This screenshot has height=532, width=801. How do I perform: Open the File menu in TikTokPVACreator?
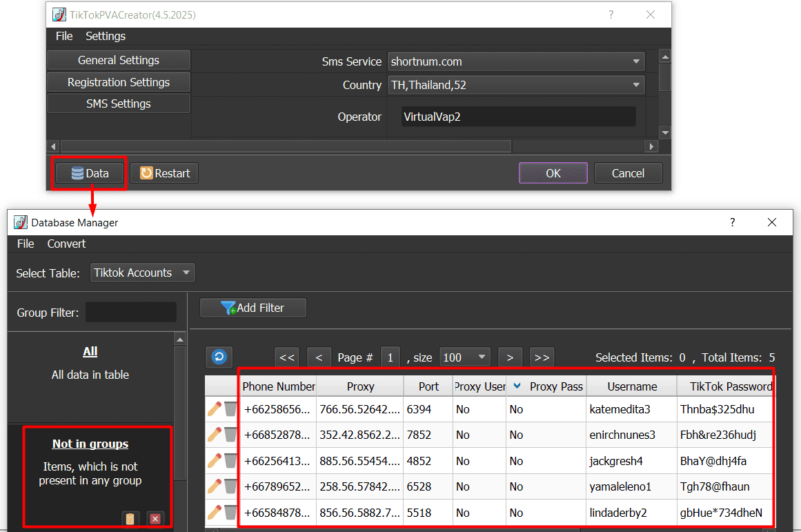[x=64, y=37]
